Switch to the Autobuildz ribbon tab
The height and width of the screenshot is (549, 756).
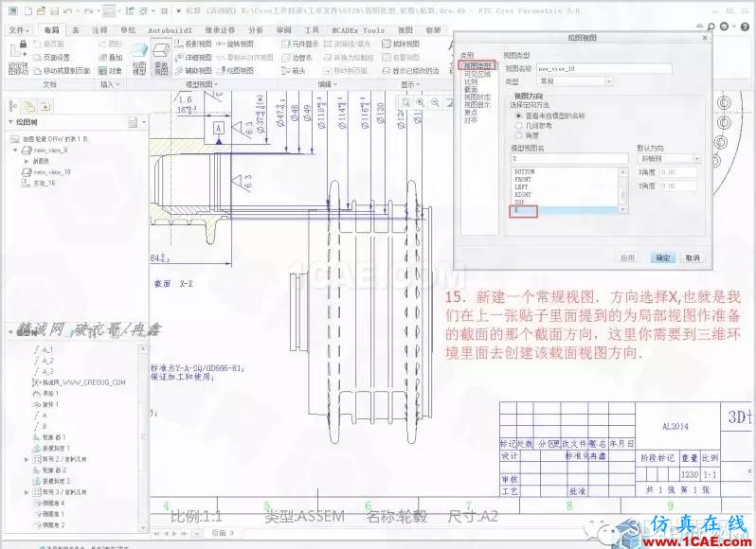[170, 30]
